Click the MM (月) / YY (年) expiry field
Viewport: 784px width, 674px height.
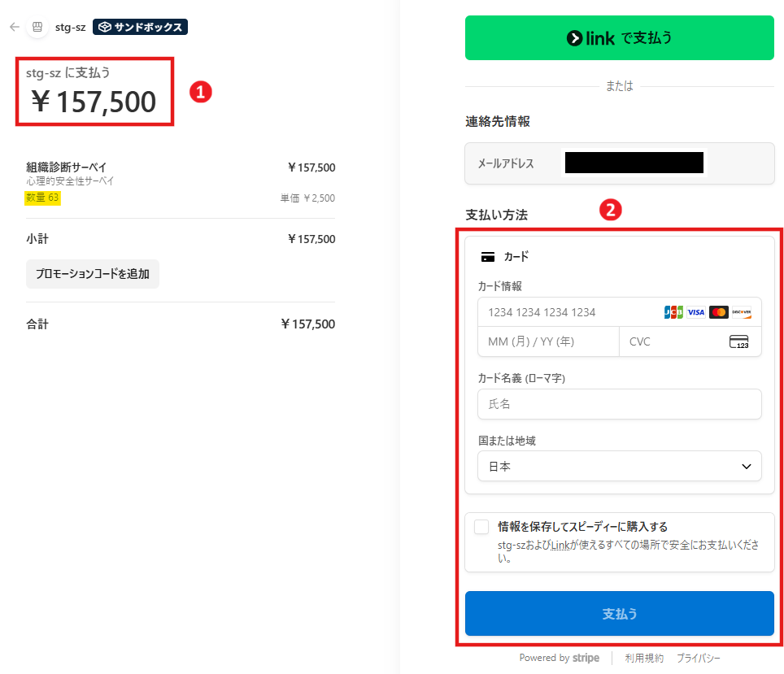(x=548, y=341)
